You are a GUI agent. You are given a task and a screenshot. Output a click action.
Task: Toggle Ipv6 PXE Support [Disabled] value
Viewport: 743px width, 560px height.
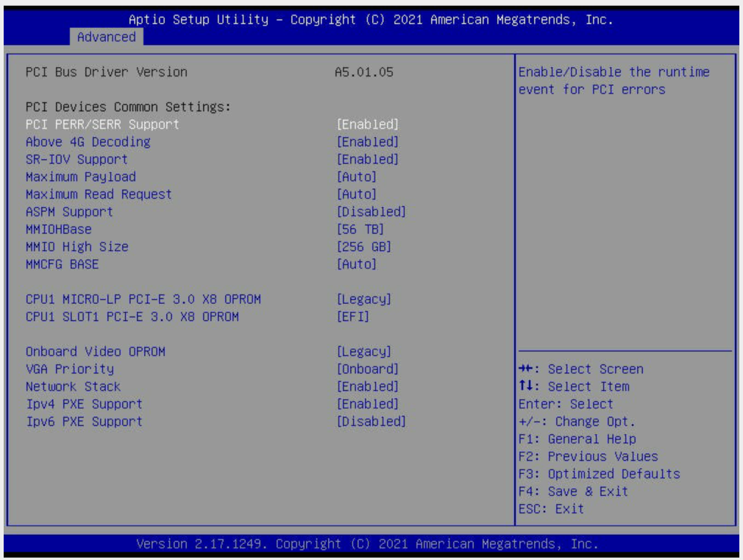pyautogui.click(x=371, y=422)
